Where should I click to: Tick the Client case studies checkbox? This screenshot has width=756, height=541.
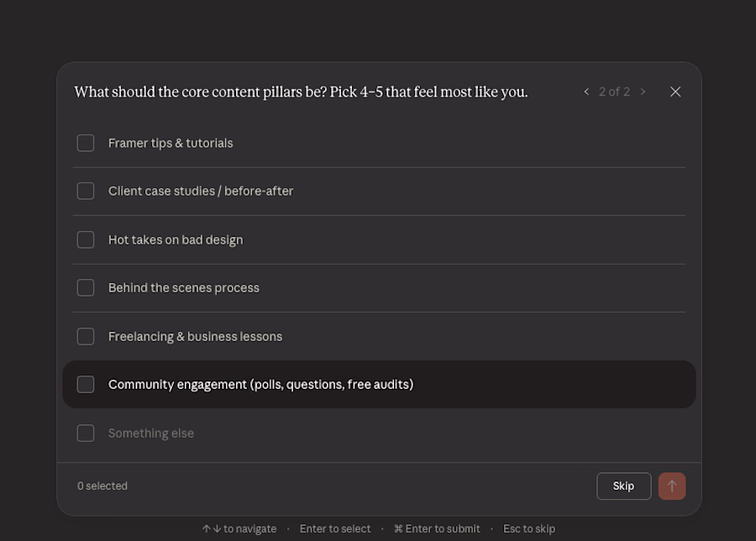tap(86, 191)
